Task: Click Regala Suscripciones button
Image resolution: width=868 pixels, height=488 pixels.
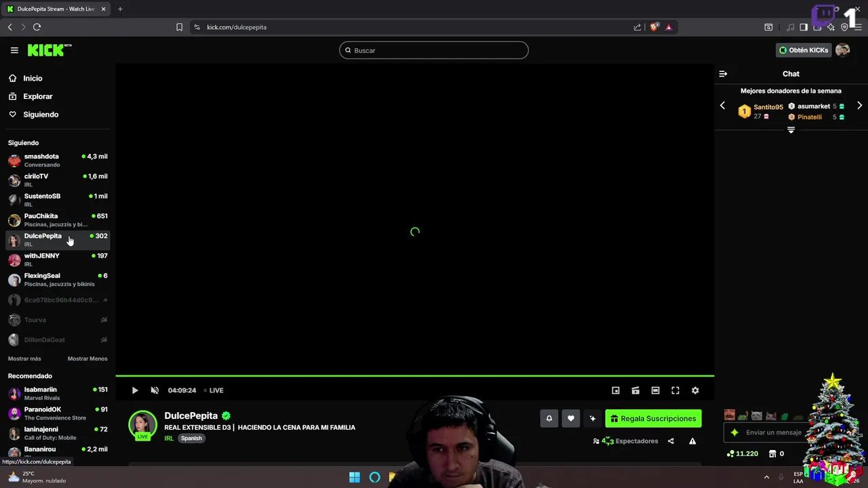Action: point(653,419)
